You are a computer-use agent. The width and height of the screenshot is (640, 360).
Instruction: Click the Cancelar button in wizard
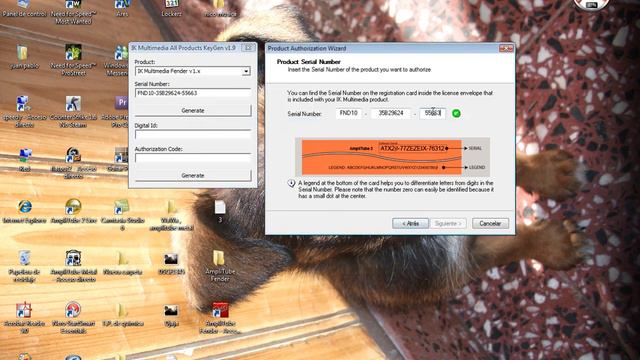[490, 223]
